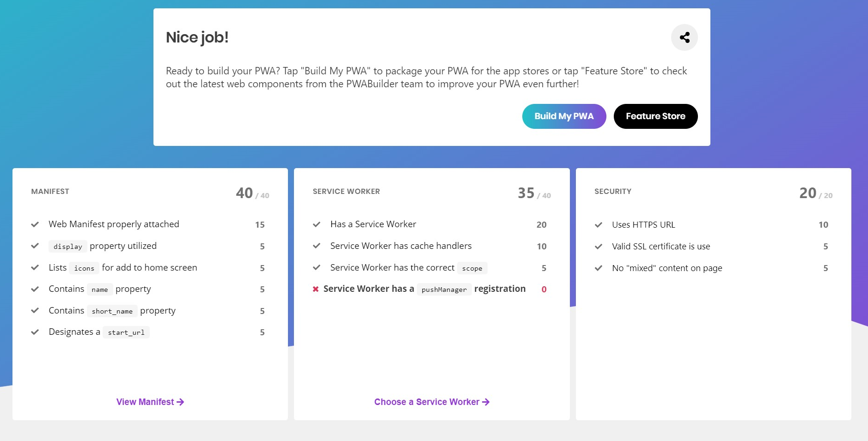The image size is (868, 441).
Task: Click the checkmark beside "Designates a start_url"
Action: tap(35, 332)
